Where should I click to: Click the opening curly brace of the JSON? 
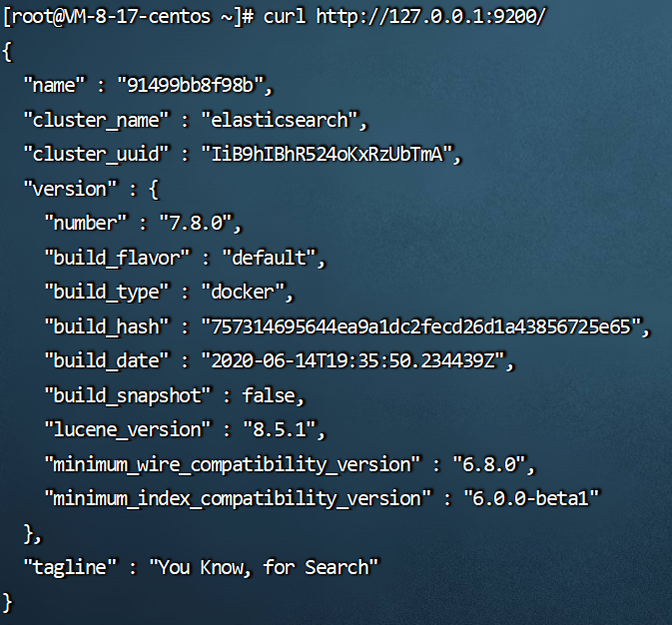click(x=9, y=49)
